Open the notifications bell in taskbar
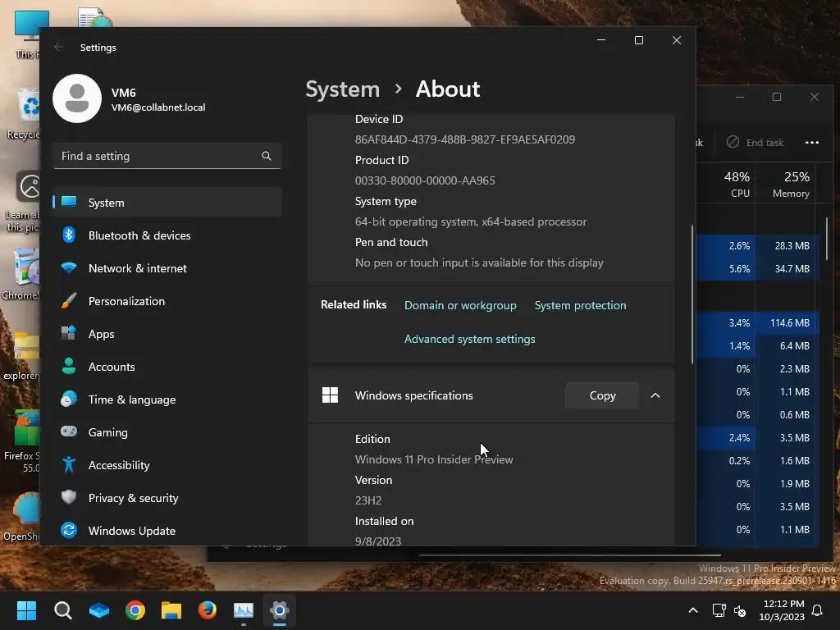Screen dimensions: 840x630 (x=818, y=610)
